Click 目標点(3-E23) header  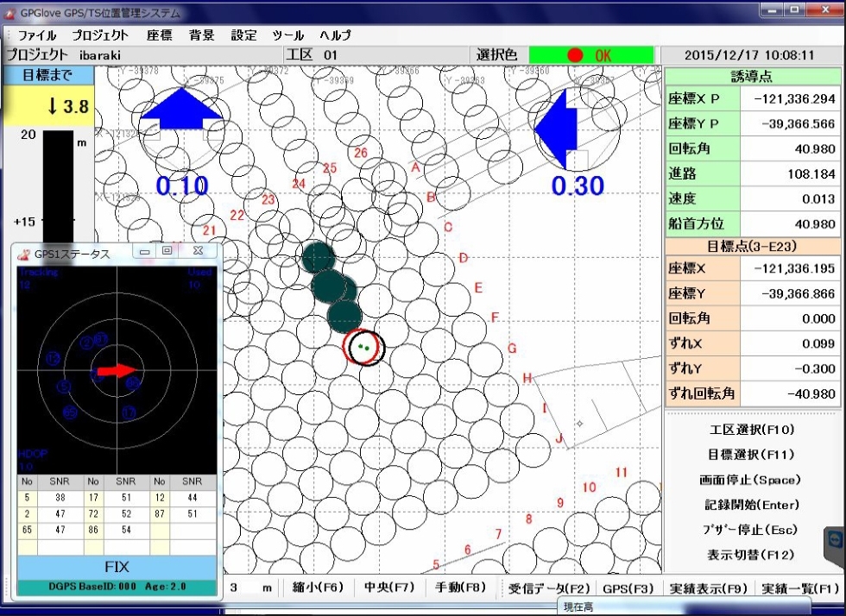(x=752, y=247)
